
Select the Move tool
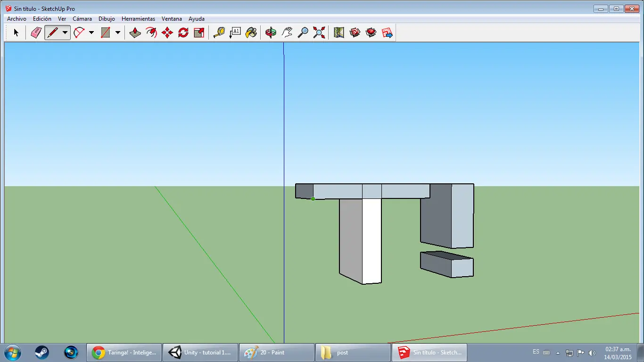(167, 33)
